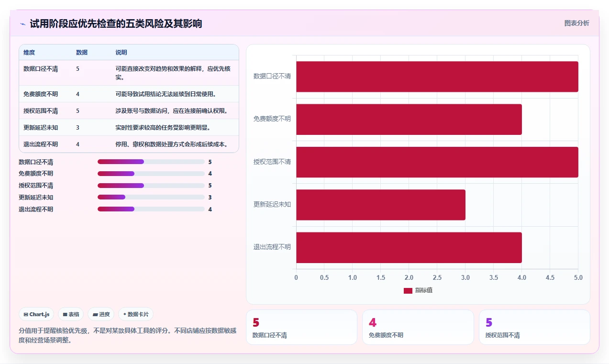Click the x-axis tick label 2.5
The height and width of the screenshot is (364, 609).
click(437, 277)
